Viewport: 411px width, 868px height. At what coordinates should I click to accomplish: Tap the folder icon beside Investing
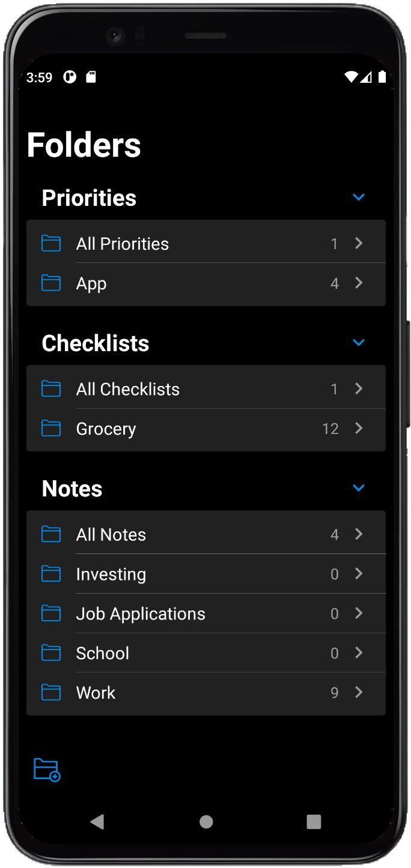click(51, 574)
